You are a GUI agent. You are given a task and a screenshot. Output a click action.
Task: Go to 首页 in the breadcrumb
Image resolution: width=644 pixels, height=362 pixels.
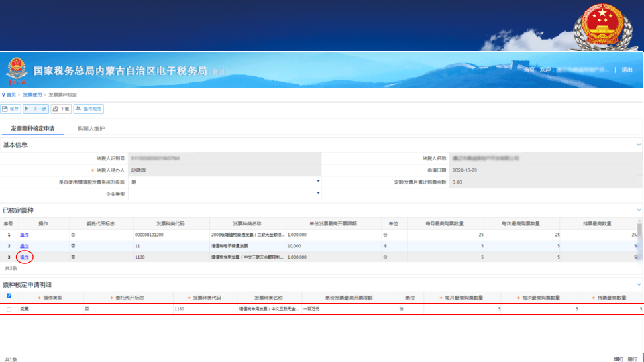coord(11,95)
